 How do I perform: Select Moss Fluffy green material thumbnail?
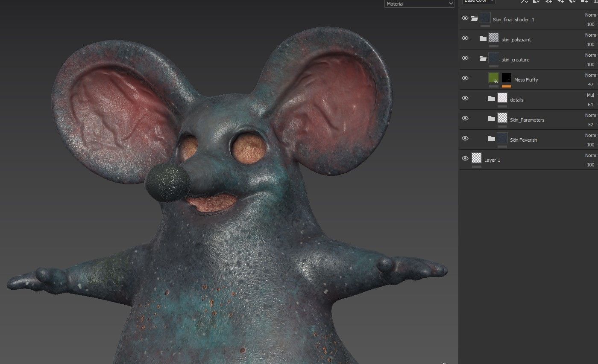point(494,78)
